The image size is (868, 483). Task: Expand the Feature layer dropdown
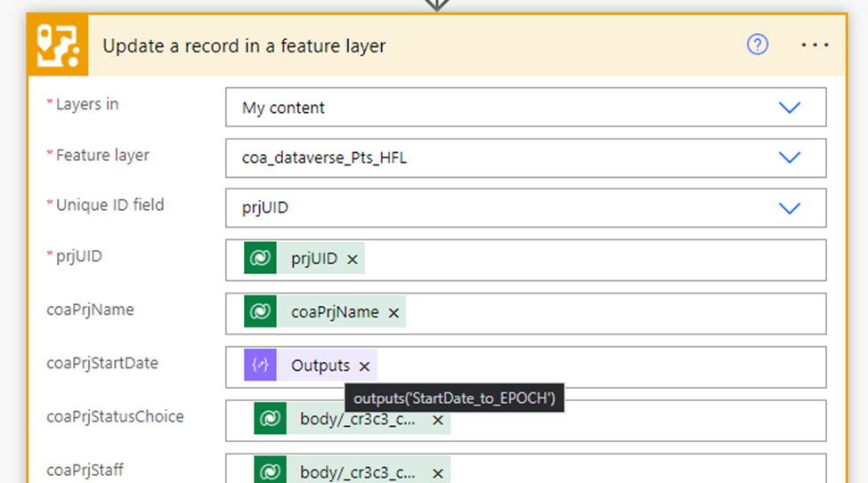[789, 158]
